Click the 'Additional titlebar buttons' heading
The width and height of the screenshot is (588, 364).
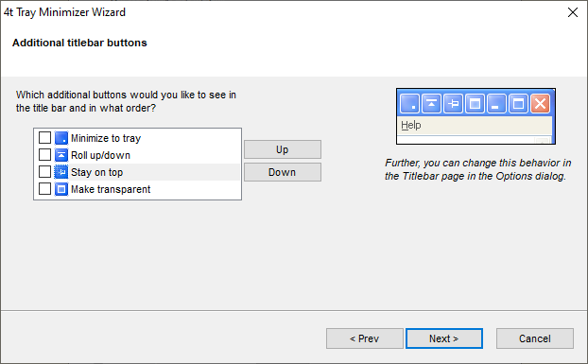click(x=79, y=43)
